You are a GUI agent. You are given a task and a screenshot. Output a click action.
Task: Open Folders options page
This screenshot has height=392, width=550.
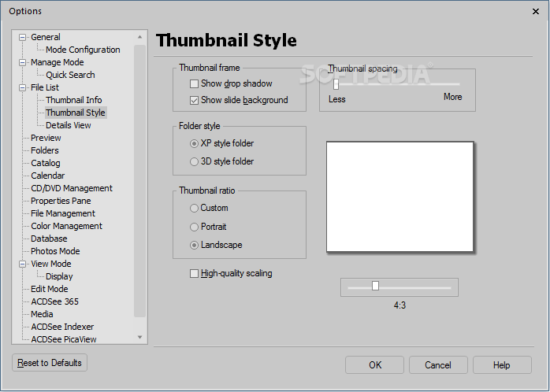(45, 150)
